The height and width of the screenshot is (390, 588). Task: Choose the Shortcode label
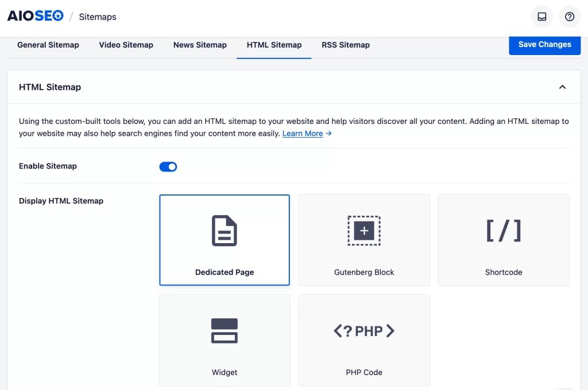coord(503,272)
